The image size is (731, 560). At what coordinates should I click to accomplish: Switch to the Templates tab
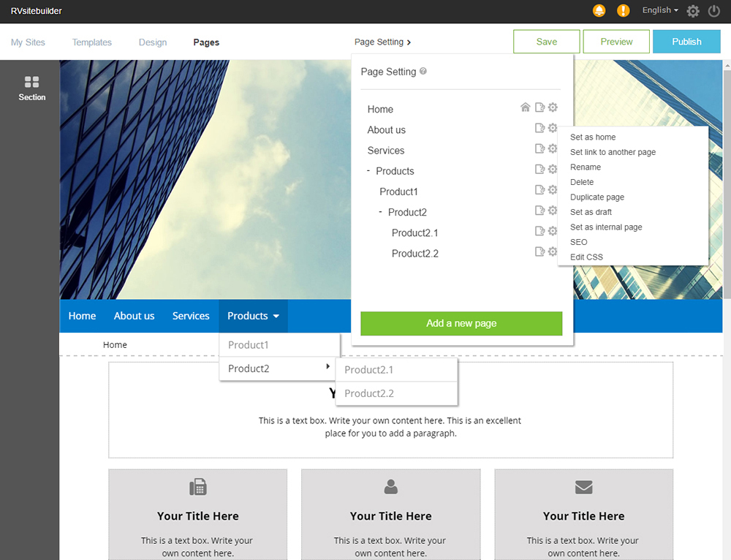(x=92, y=42)
